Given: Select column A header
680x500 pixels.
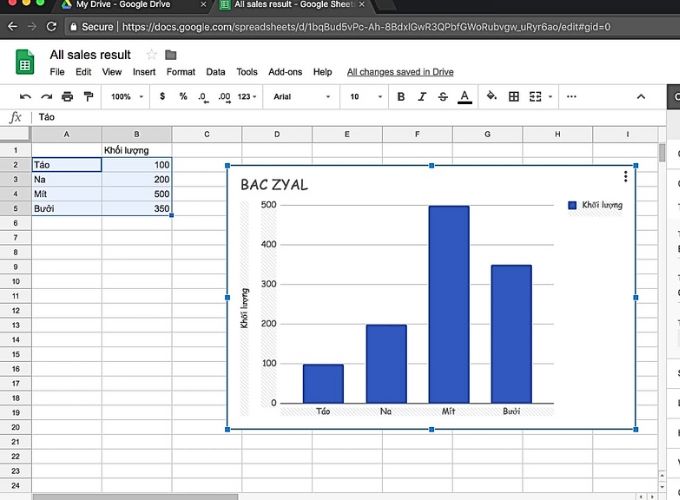Looking at the screenshot, I should coord(66,134).
